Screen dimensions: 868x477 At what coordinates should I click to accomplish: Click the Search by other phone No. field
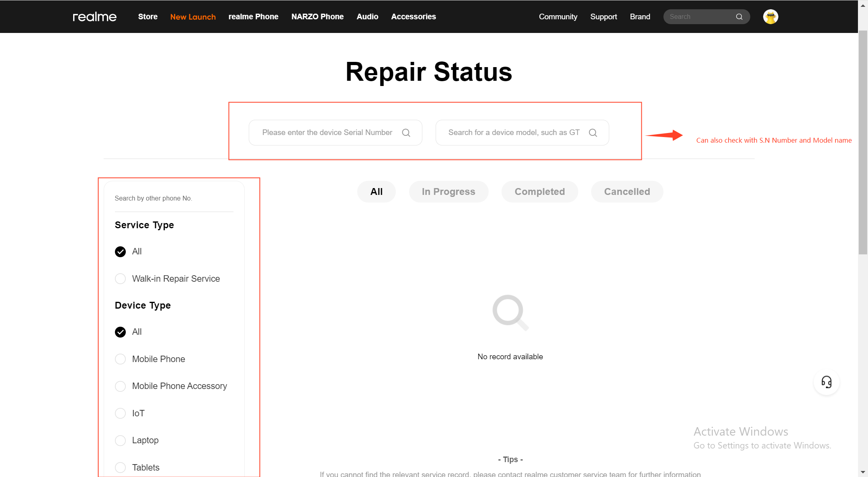[174, 199]
